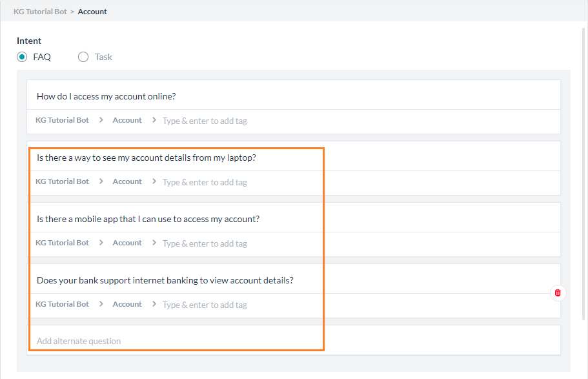Add a tag under the laptop question
Viewport: 588px width, 379px height.
[205, 182]
